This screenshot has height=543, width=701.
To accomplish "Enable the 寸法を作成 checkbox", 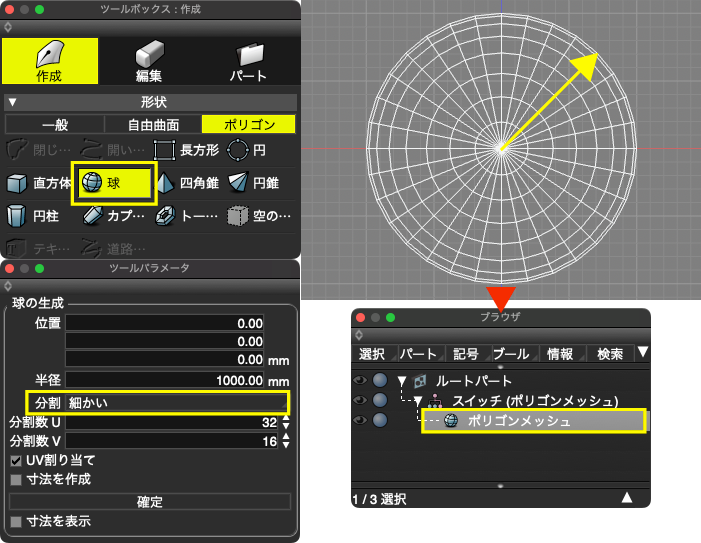I will point(16,479).
